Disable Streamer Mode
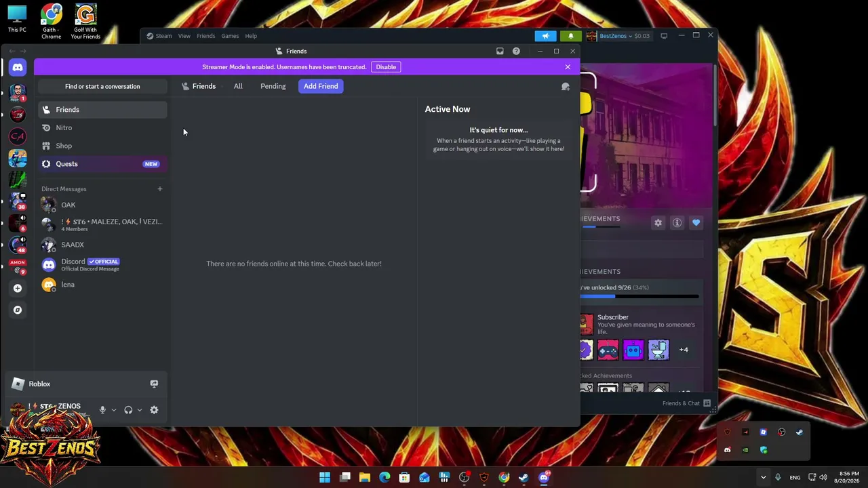The height and width of the screenshot is (488, 868). coord(386,67)
